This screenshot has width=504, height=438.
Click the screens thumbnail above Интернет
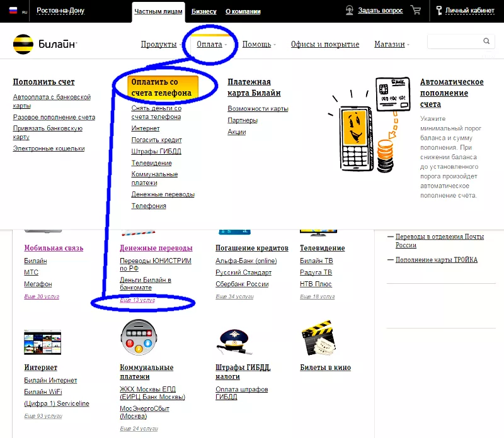click(42, 342)
